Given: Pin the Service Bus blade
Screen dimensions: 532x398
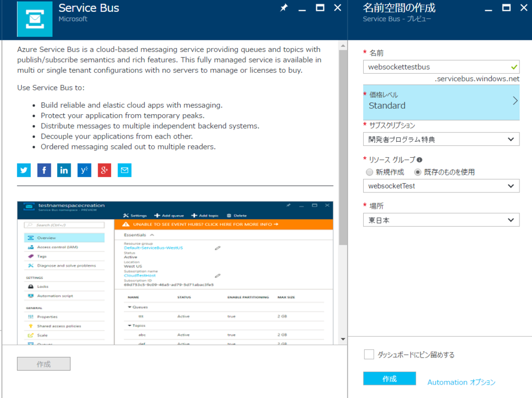Looking at the screenshot, I should coord(284,7).
